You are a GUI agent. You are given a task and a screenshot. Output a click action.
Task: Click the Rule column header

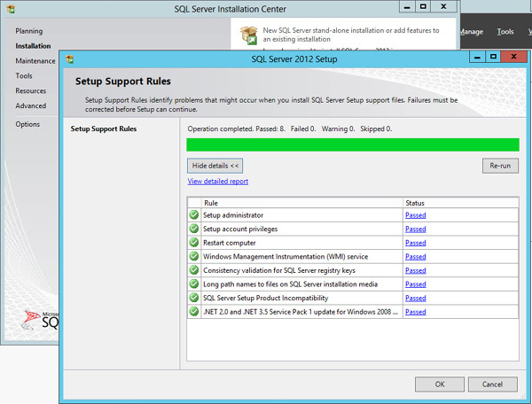pyautogui.click(x=302, y=203)
